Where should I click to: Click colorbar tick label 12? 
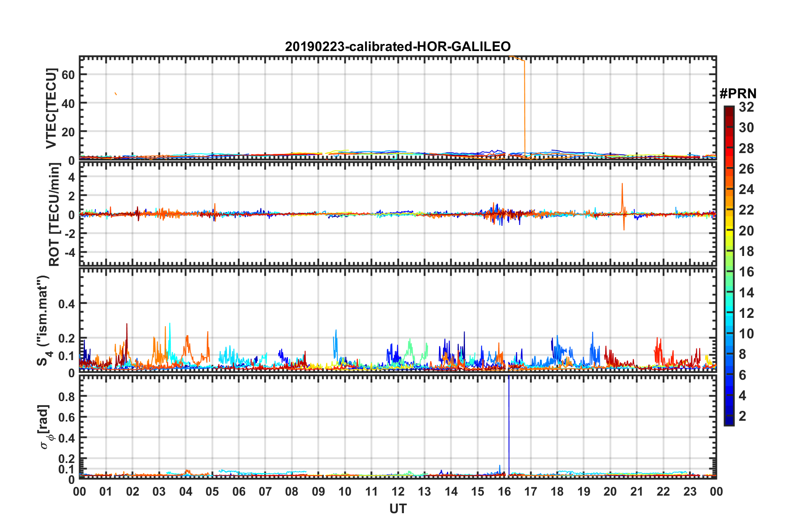746,313
